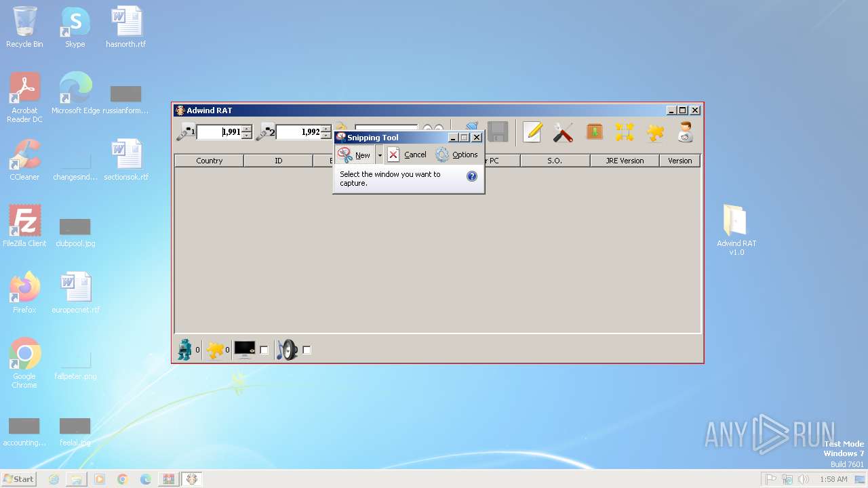The height and width of the screenshot is (488, 868).
Task: Click the port 1 plug icon
Action: point(185,132)
